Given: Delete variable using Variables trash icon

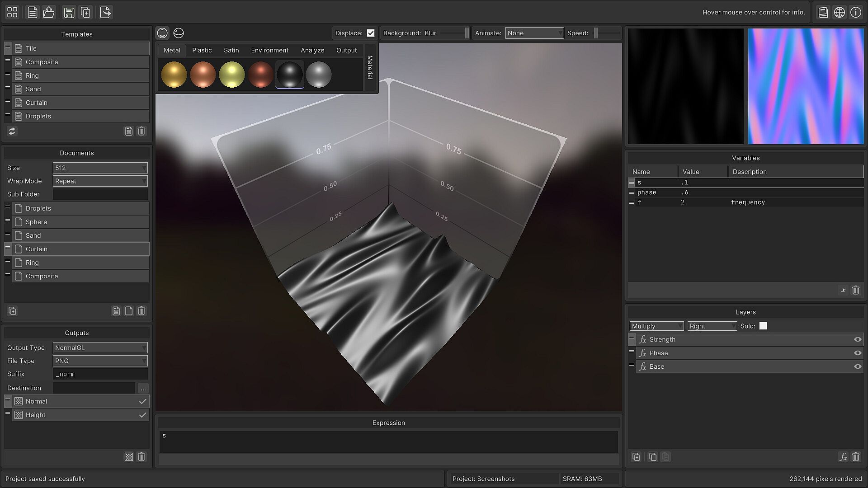Looking at the screenshot, I should 855,290.
